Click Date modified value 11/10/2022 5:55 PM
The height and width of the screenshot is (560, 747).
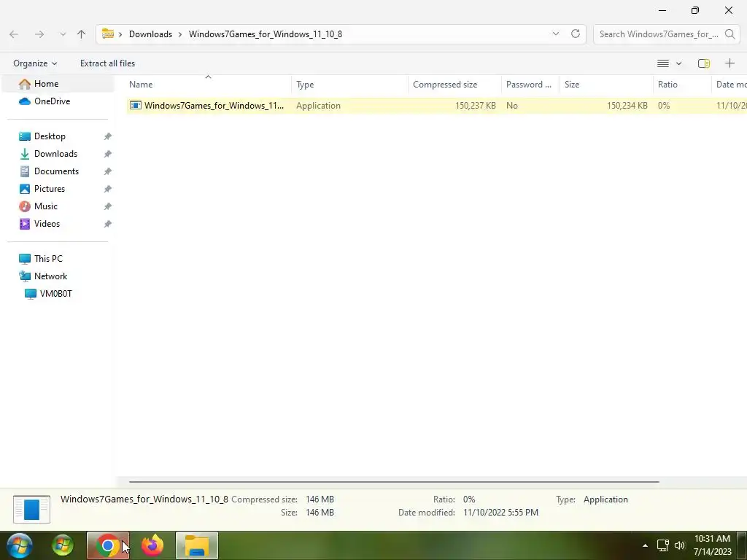coord(500,513)
